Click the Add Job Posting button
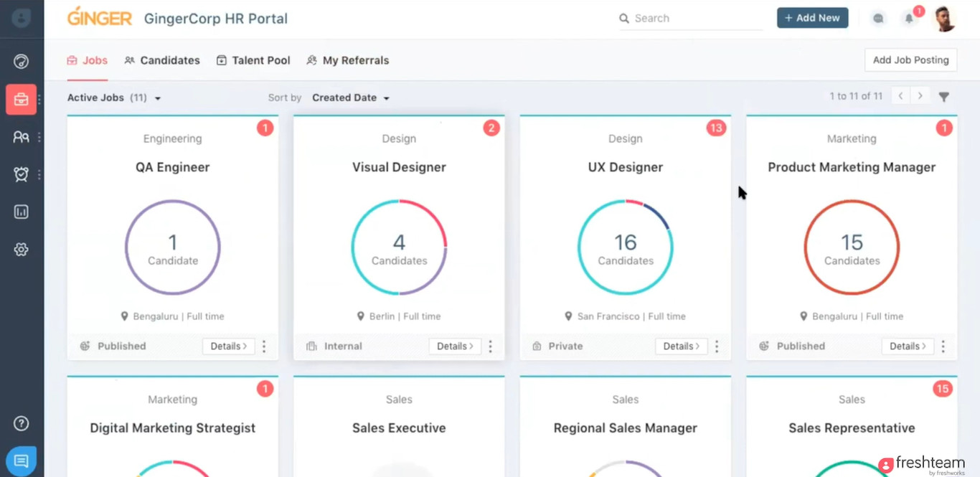This screenshot has height=477, width=980. [910, 60]
